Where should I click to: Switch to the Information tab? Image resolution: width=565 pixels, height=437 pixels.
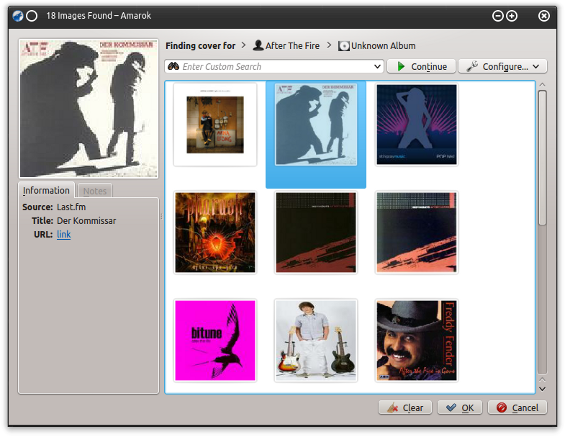[x=46, y=190]
